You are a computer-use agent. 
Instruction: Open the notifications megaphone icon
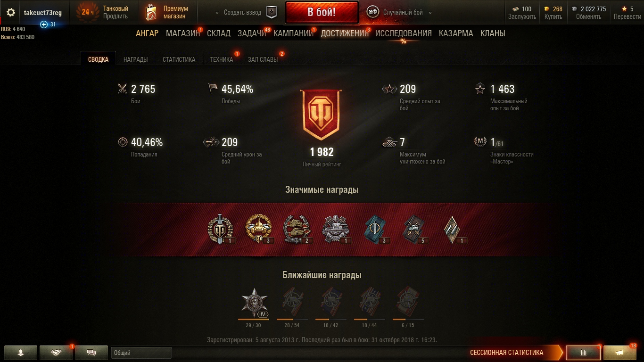coord(620,353)
